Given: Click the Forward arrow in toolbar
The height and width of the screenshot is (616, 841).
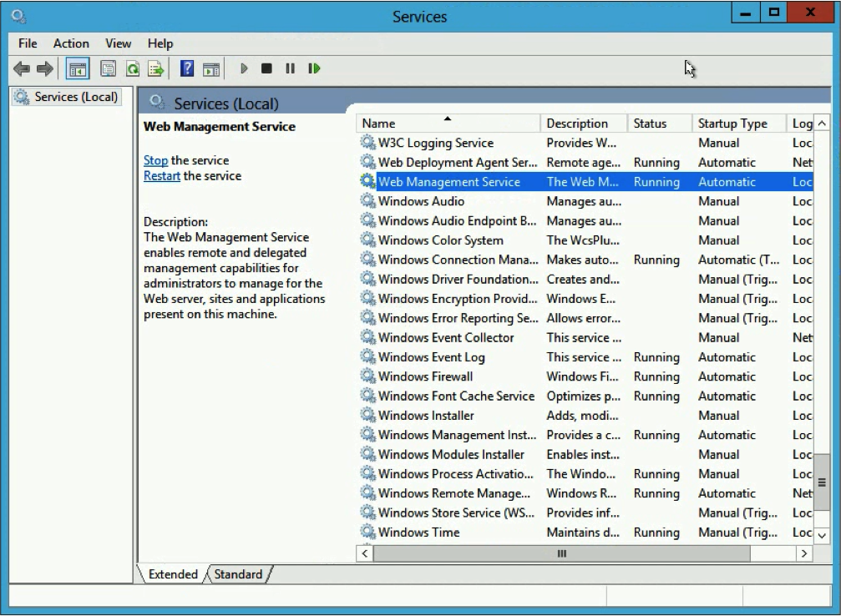Looking at the screenshot, I should (x=44, y=68).
